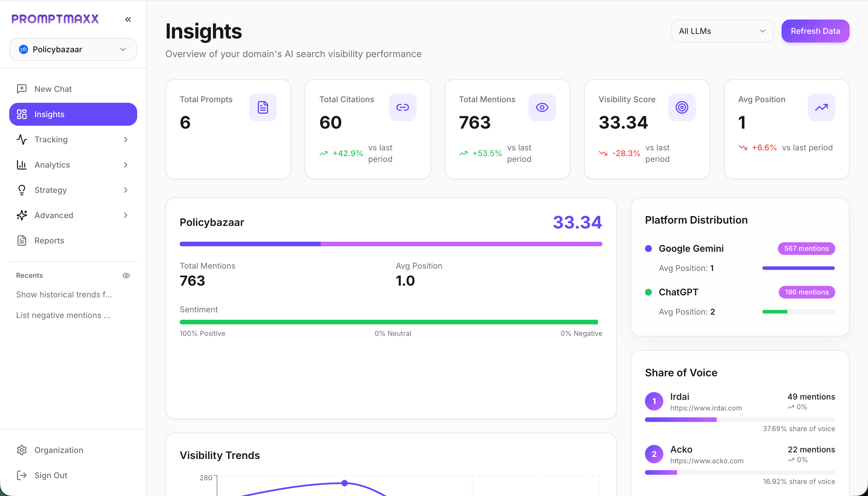Expand the Analytics section chevron
Image resolution: width=868 pixels, height=496 pixels.
coord(126,164)
